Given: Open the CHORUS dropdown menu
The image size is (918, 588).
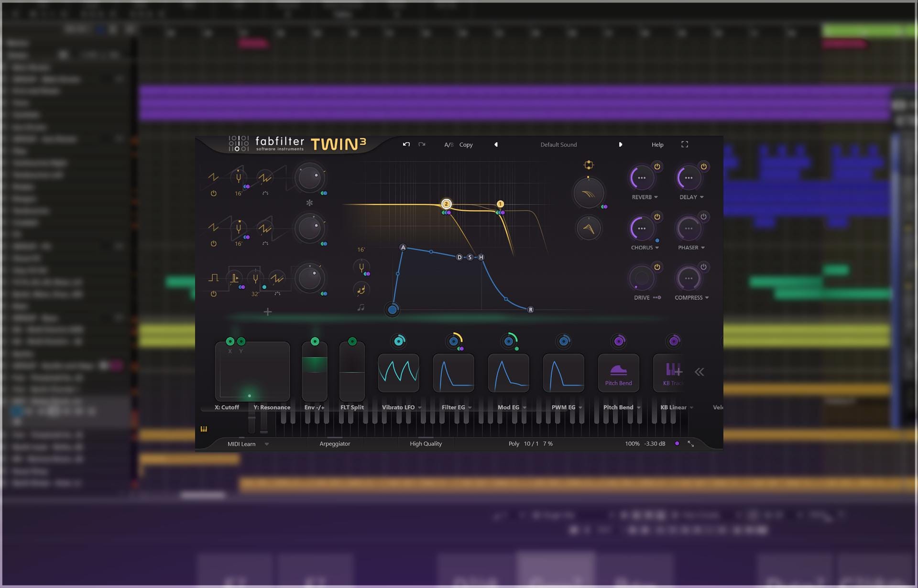Looking at the screenshot, I should coord(645,248).
